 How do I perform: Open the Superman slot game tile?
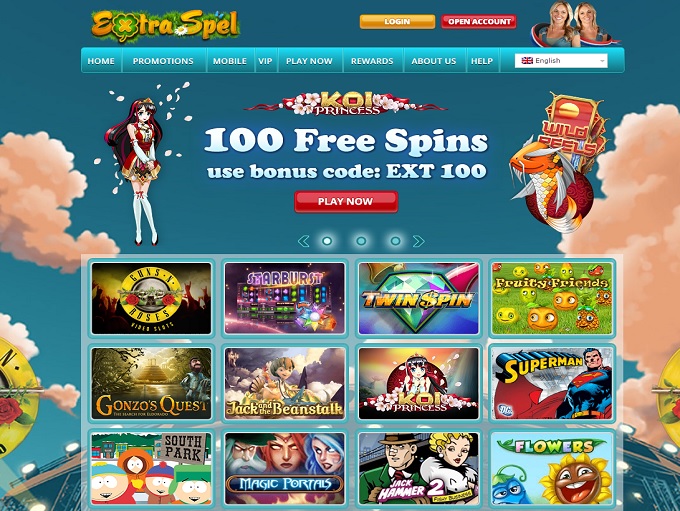(x=552, y=383)
